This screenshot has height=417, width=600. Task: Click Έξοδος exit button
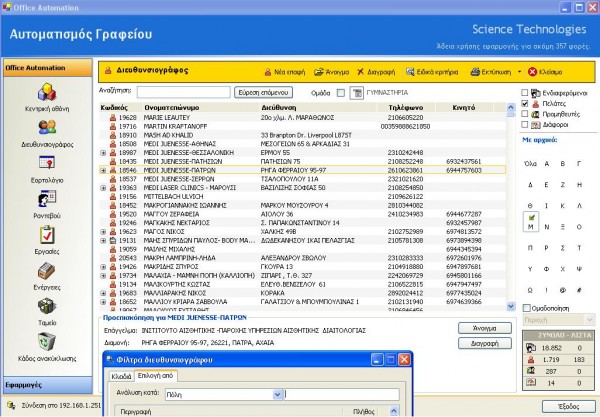(x=567, y=406)
